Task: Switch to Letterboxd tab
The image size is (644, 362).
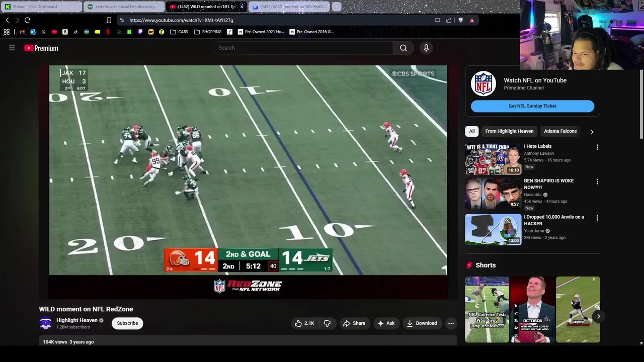Action: (x=124, y=7)
